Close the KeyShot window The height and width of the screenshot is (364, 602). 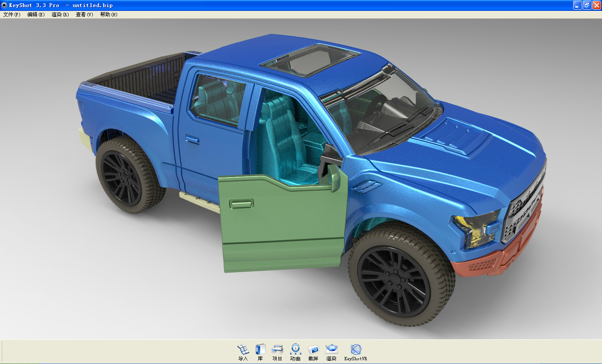[597, 5]
